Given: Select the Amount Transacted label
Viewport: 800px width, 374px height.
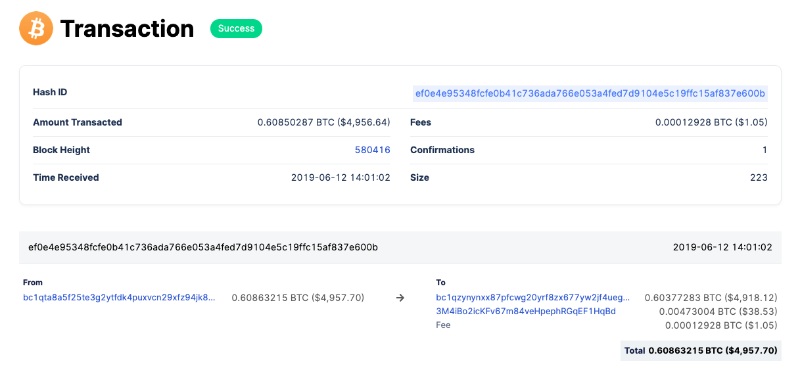Looking at the screenshot, I should pyautogui.click(x=78, y=122).
